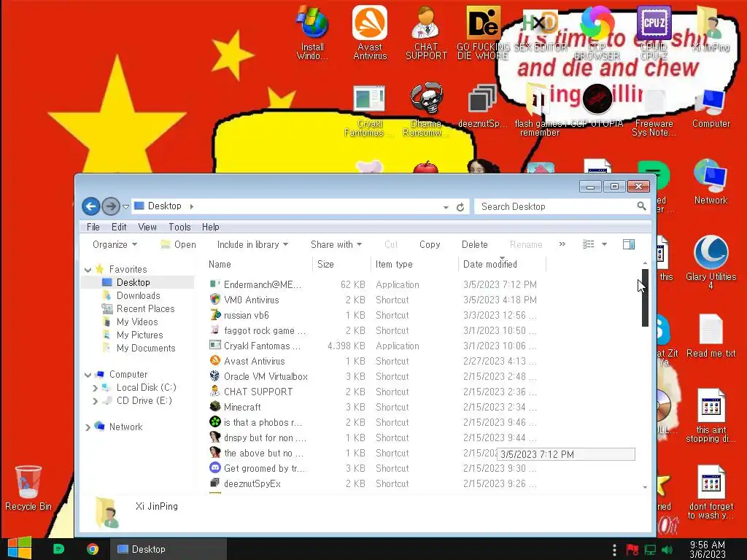Open Install Windows desktop icon
Screen dimensions: 747x560
[x=312, y=32]
